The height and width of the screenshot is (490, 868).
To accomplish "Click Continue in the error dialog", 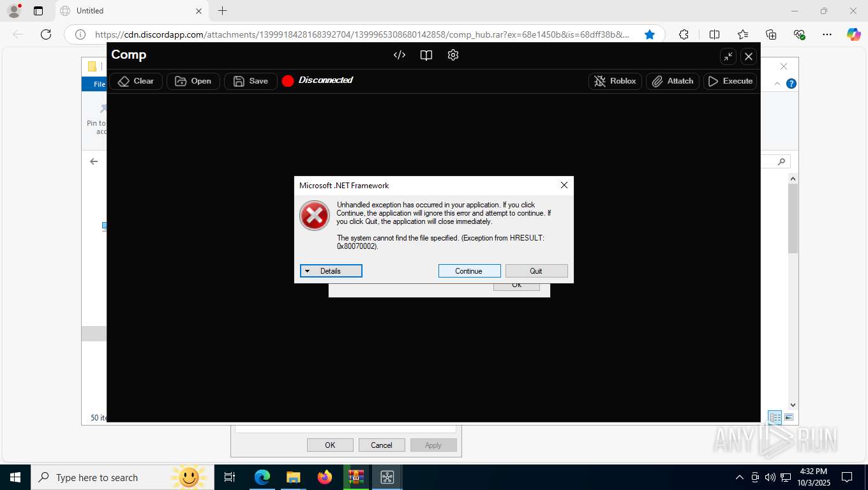I will [x=469, y=271].
